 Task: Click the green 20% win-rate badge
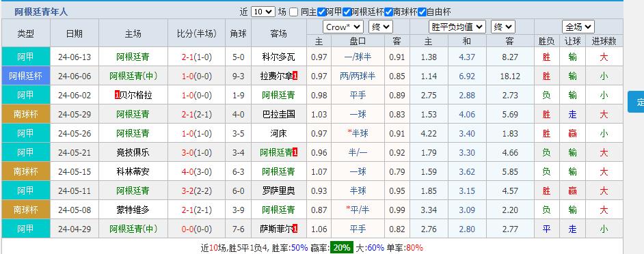(342, 247)
